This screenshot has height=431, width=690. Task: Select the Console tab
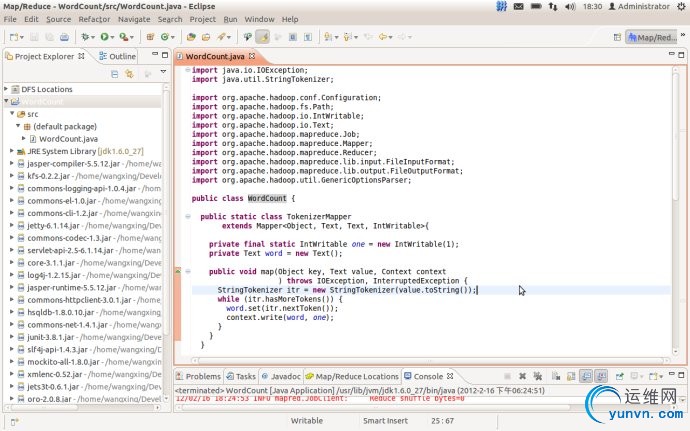[428, 376]
